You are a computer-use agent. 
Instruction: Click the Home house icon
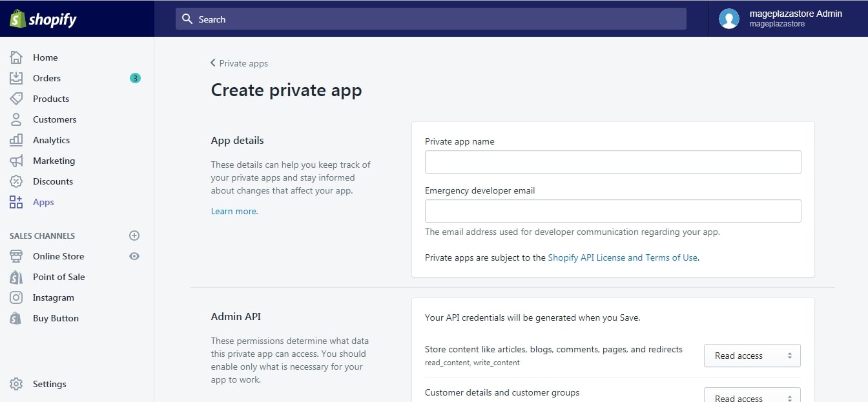pos(16,57)
